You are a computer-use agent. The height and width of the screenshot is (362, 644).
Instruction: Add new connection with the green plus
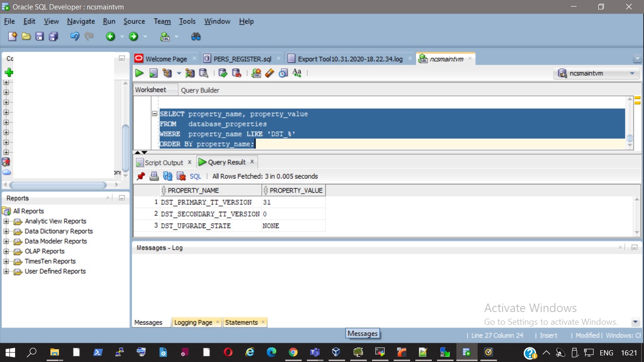[x=9, y=73]
